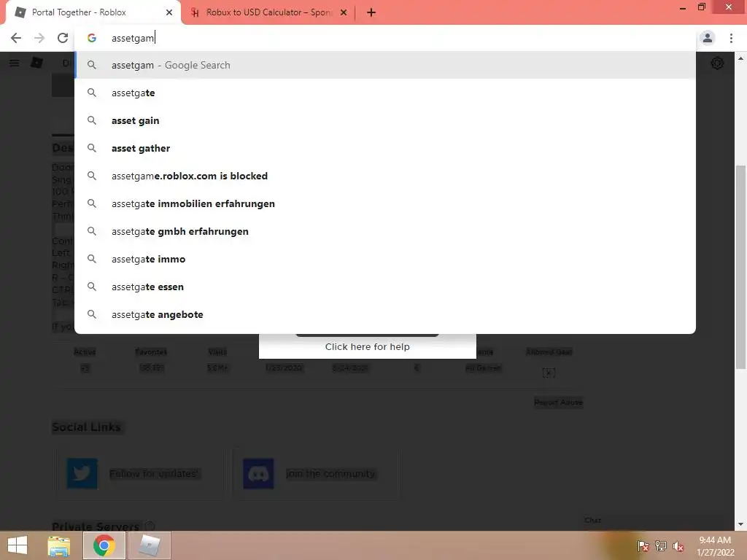The width and height of the screenshot is (747, 560).
Task: Click the browser Back arrow
Action: click(x=16, y=38)
